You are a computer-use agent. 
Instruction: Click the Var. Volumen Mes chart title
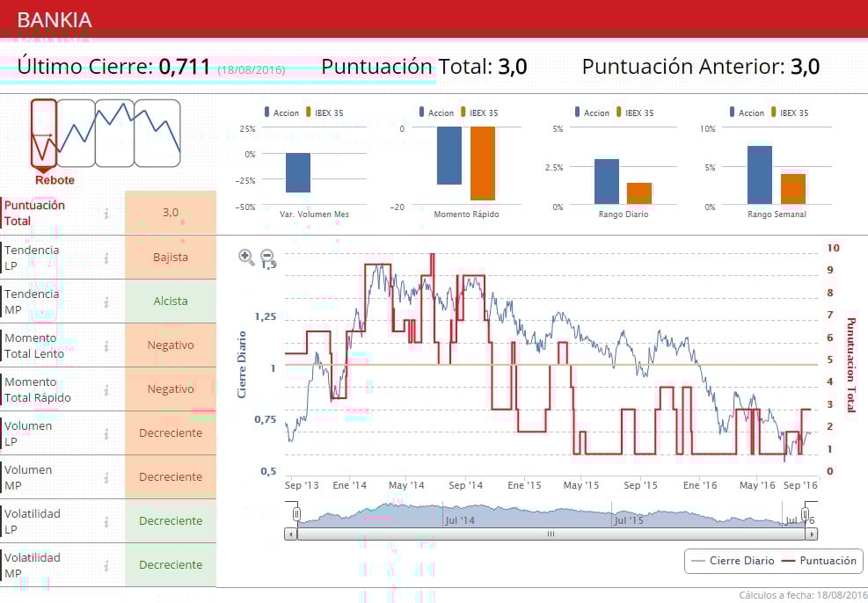tap(314, 214)
